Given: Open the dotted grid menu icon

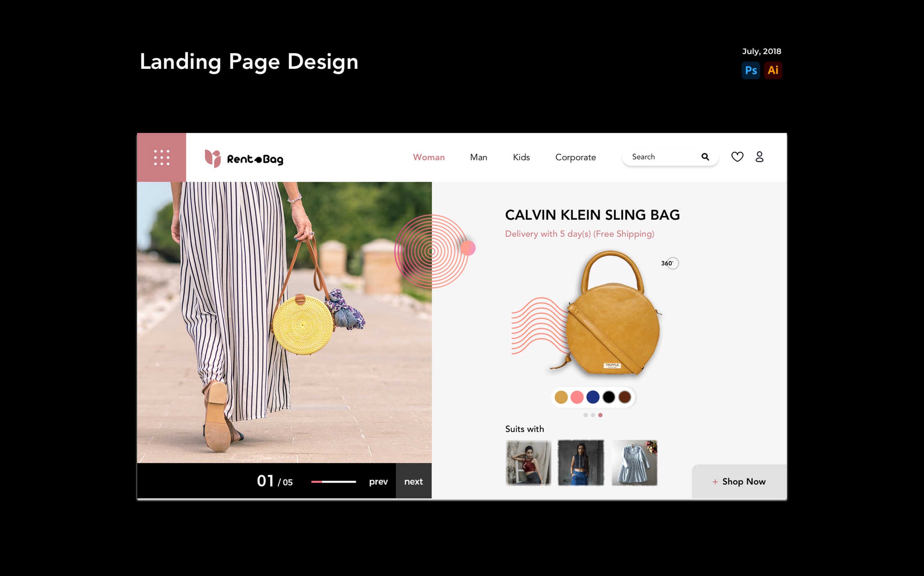Looking at the screenshot, I should pyautogui.click(x=161, y=157).
